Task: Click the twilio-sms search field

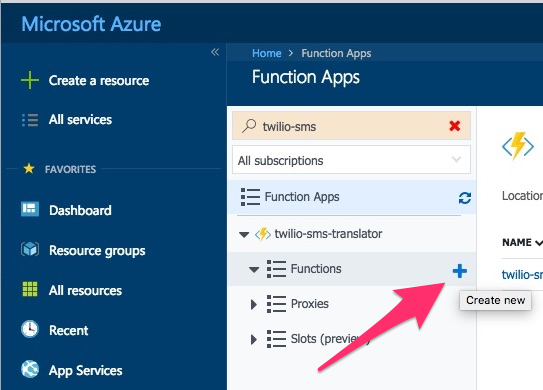Action: click(x=351, y=126)
